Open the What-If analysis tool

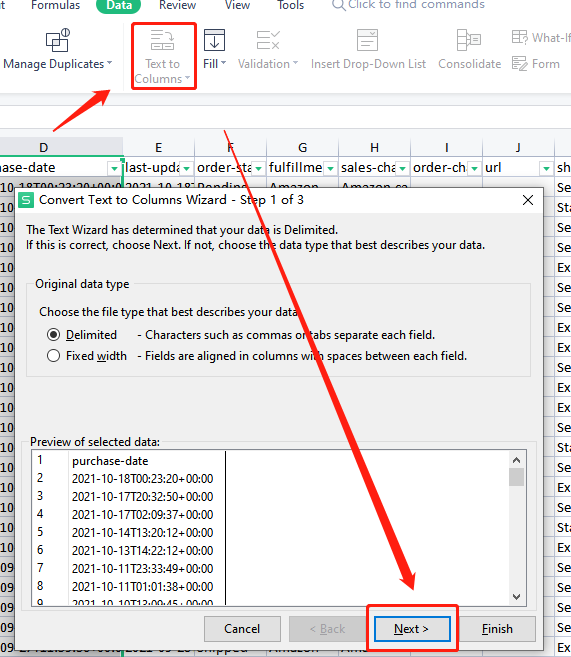[x=541, y=38]
